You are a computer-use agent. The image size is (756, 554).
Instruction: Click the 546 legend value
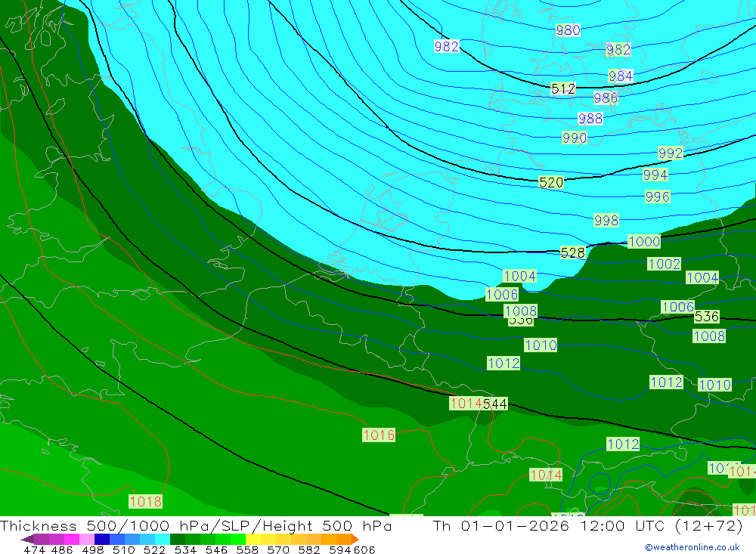[216, 549]
